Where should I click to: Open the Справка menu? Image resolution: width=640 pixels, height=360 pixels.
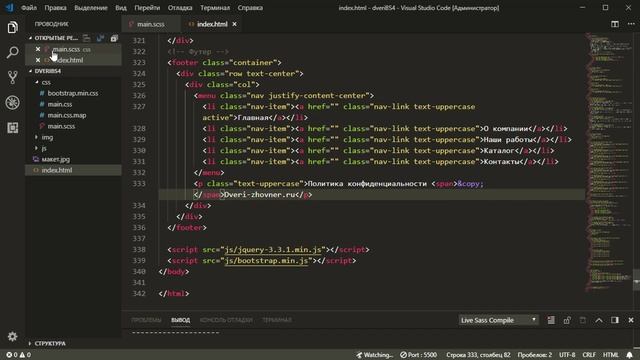pos(250,8)
